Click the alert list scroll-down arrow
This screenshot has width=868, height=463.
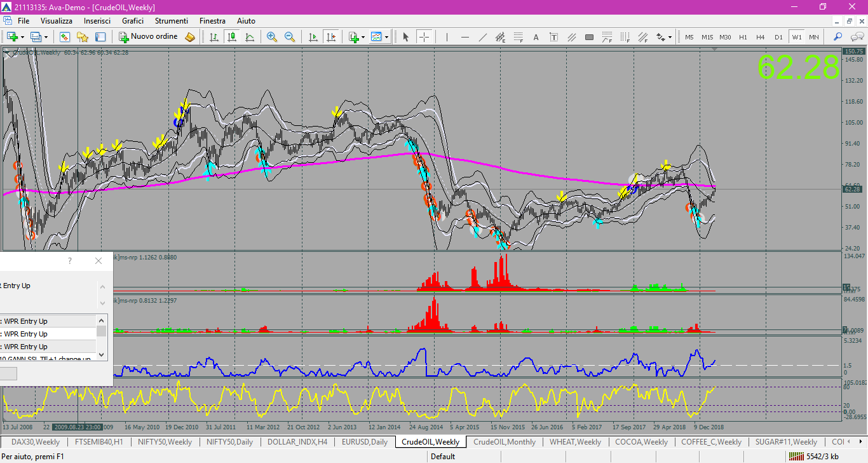[x=101, y=354]
